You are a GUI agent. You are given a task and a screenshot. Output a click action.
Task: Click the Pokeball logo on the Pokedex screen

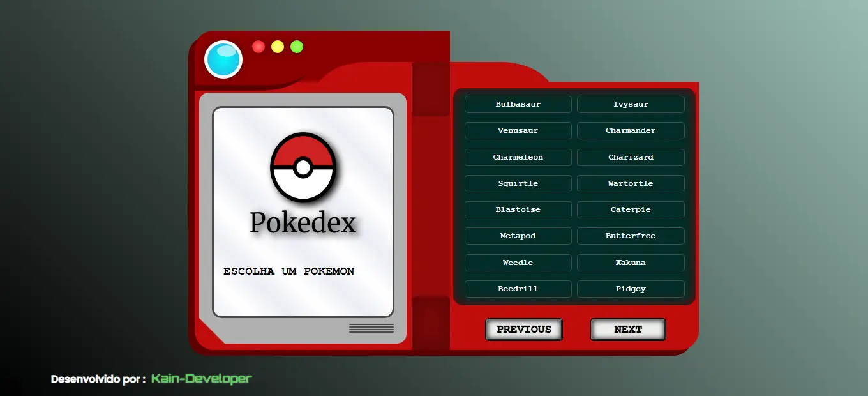pos(303,167)
